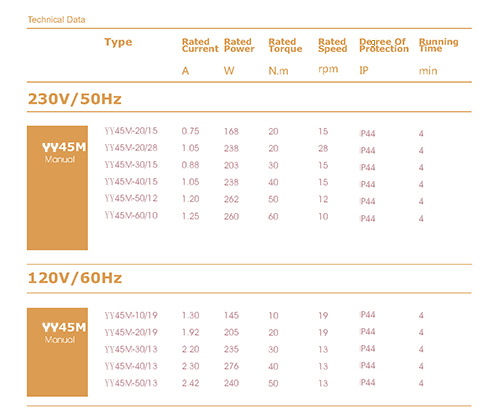Select the "Type" column header
Viewport: 500px width, 420px height.
tap(118, 42)
